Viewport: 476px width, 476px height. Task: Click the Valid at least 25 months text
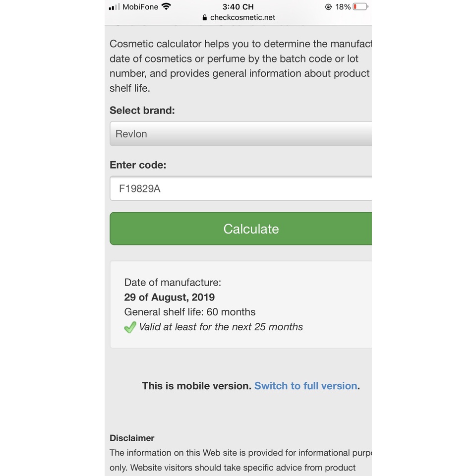(221, 327)
